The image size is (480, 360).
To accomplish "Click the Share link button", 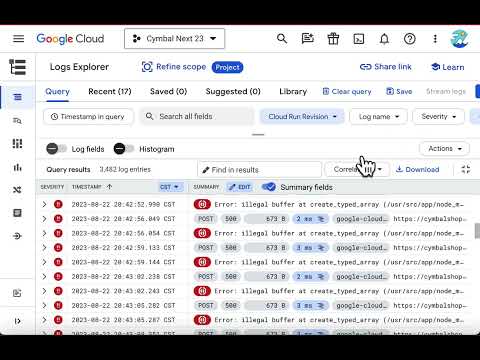I will [386, 67].
